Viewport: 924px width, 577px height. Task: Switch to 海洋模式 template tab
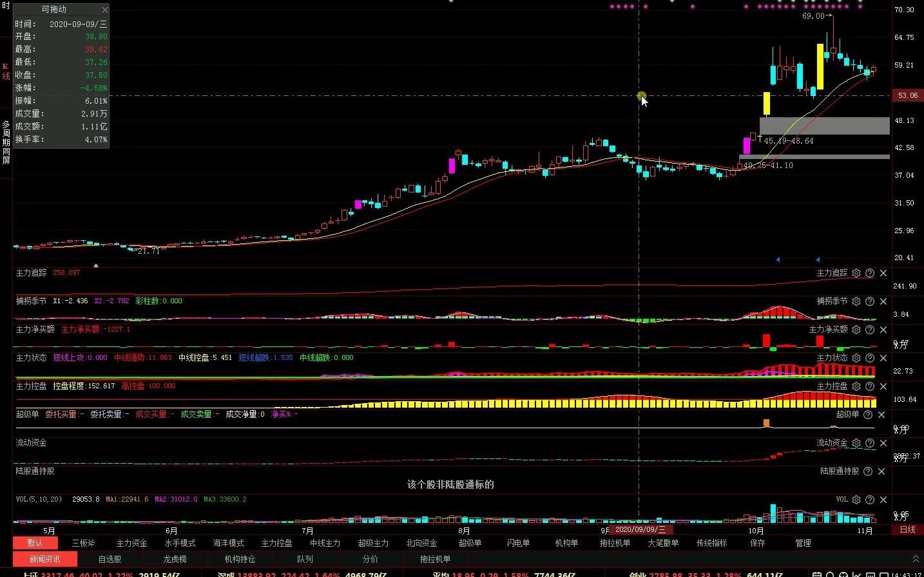click(228, 543)
